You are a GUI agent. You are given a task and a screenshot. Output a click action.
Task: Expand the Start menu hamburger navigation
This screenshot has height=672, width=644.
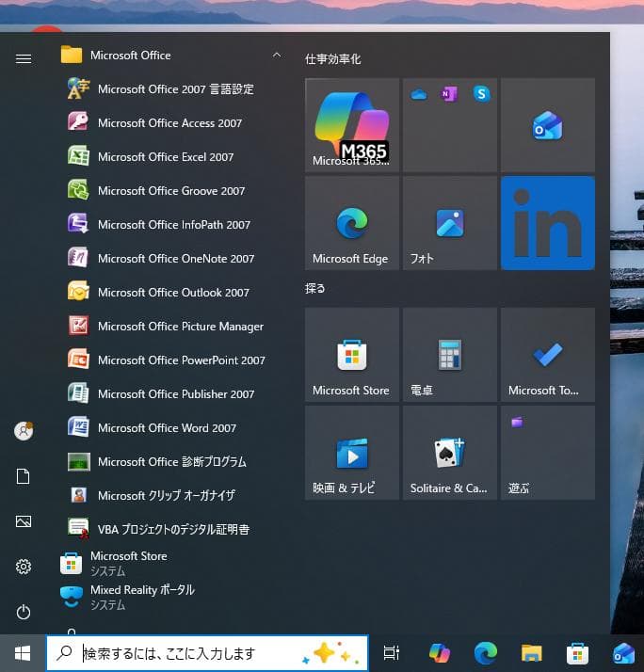pos(24,58)
